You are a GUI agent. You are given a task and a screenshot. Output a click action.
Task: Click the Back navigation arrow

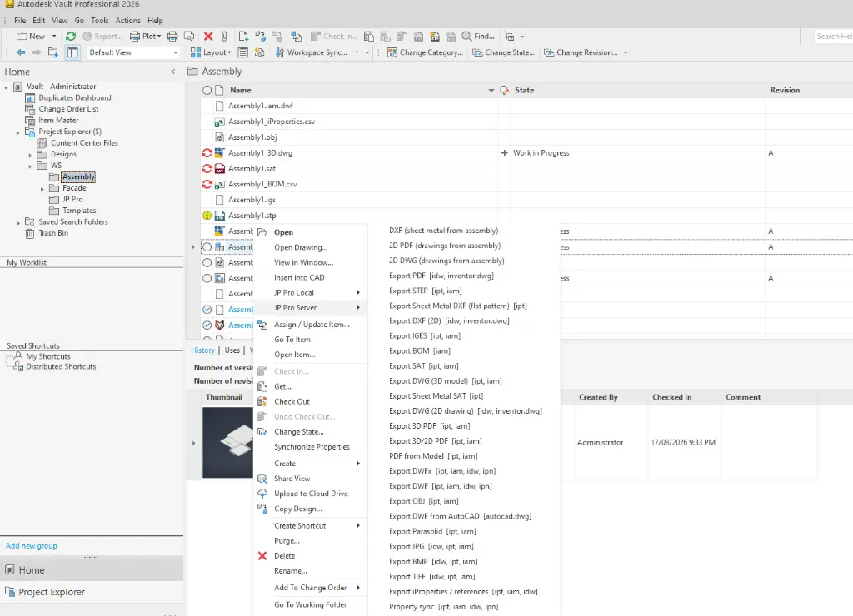click(21, 52)
